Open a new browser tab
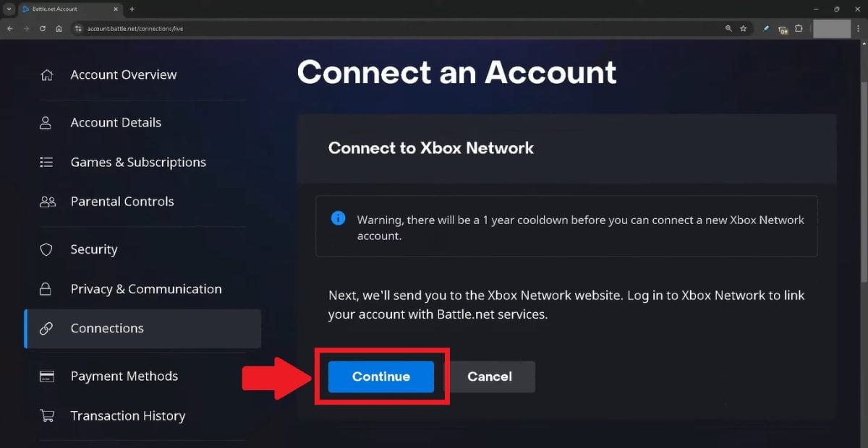Viewport: 868px width, 448px height. point(132,9)
